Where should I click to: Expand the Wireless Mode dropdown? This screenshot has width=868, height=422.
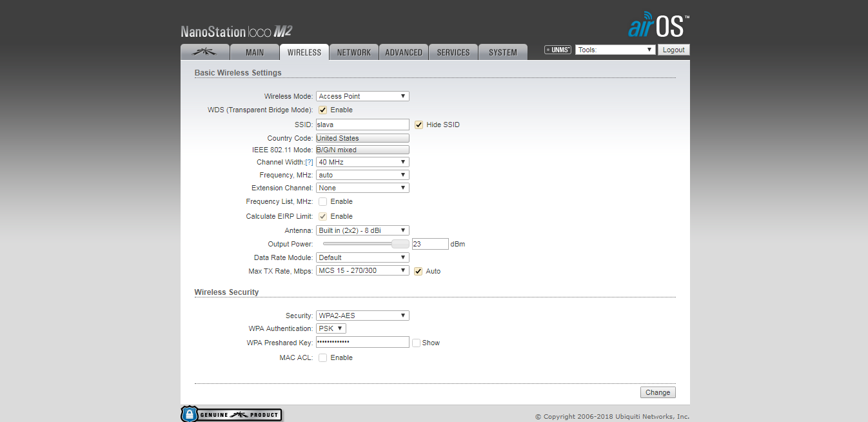tap(362, 96)
